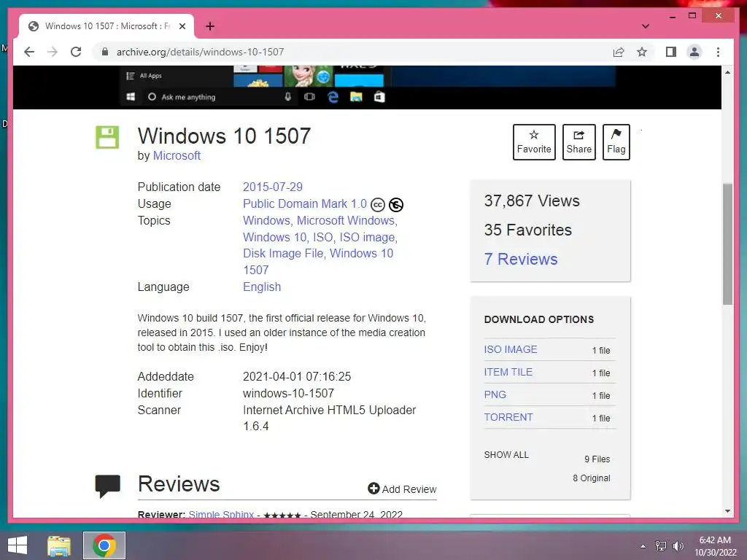Open the Disk Image File topic link
This screenshot has width=747, height=560.
coord(284,253)
